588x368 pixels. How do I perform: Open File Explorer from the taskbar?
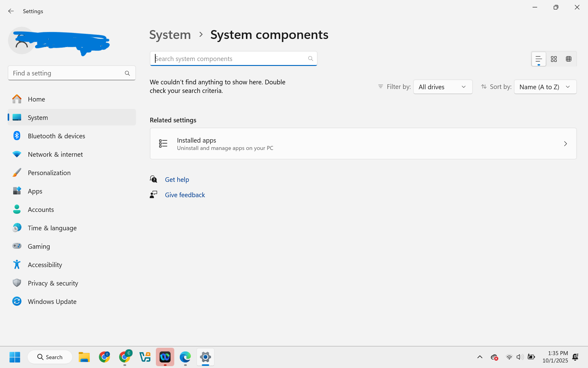point(84,357)
